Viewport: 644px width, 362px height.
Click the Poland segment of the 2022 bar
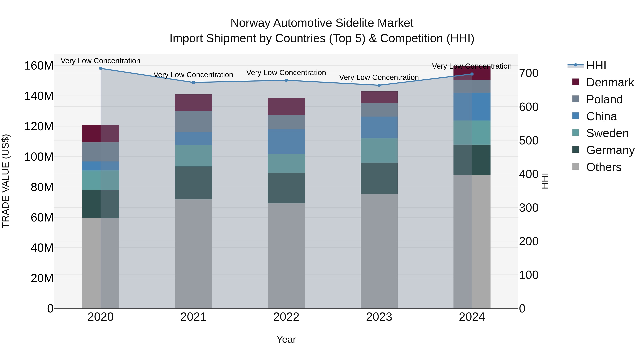coord(286,122)
